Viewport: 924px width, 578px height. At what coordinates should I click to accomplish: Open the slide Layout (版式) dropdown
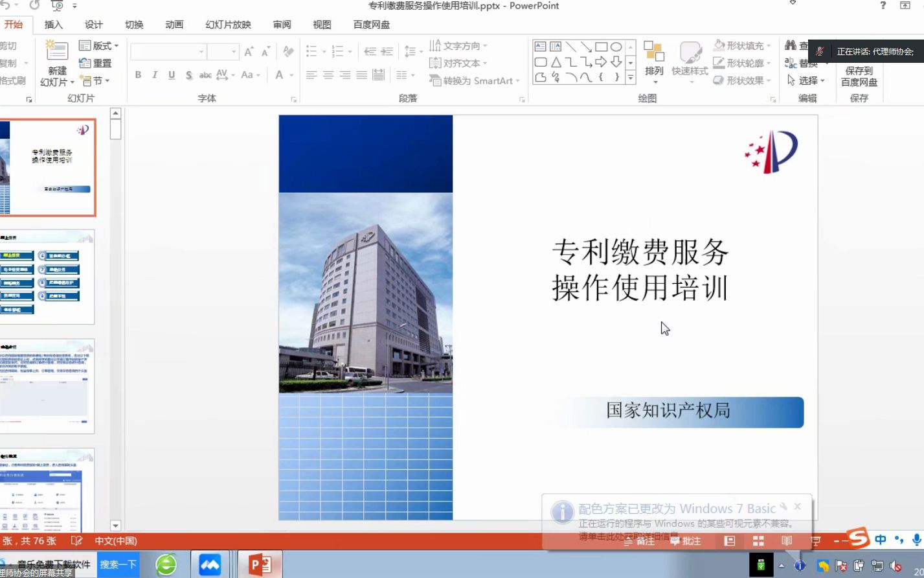tap(98, 46)
